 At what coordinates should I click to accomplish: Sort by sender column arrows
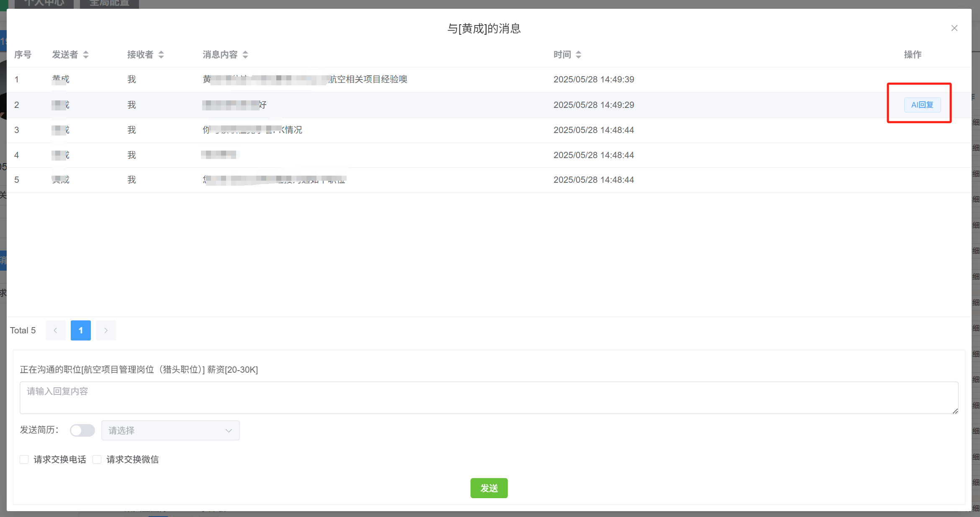click(x=86, y=55)
